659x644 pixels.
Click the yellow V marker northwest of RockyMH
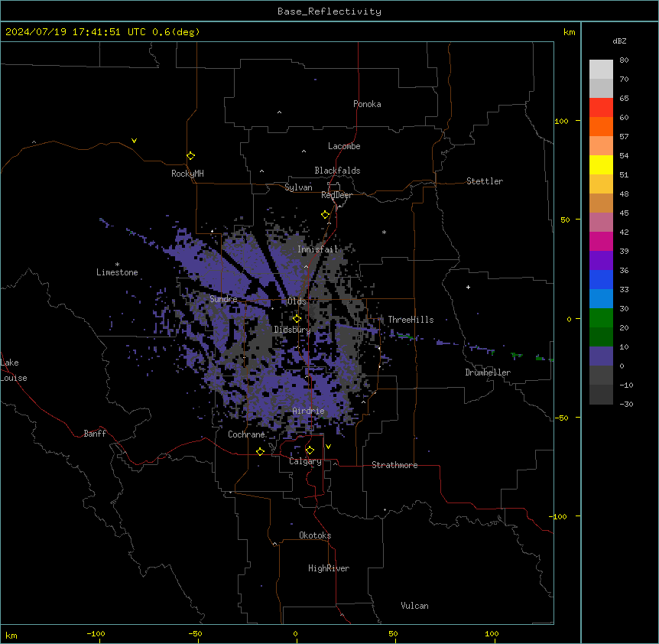pos(134,141)
